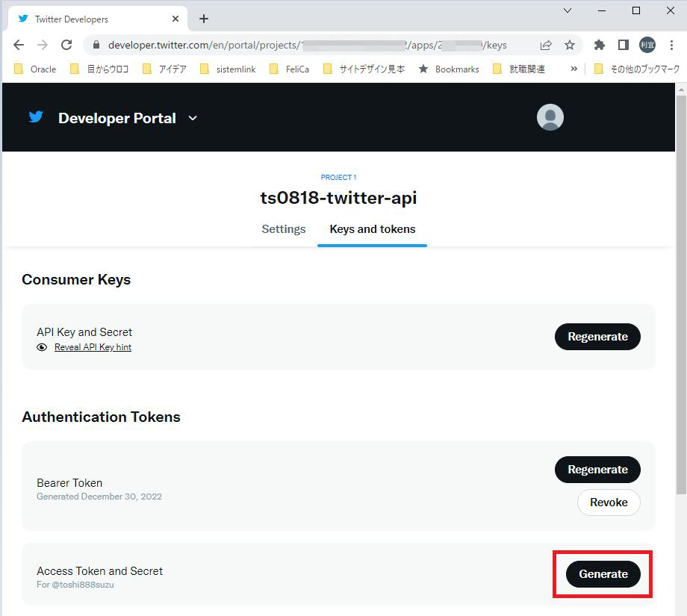Click the Generated December 30, 2022 text
The image size is (687, 616).
(x=99, y=497)
